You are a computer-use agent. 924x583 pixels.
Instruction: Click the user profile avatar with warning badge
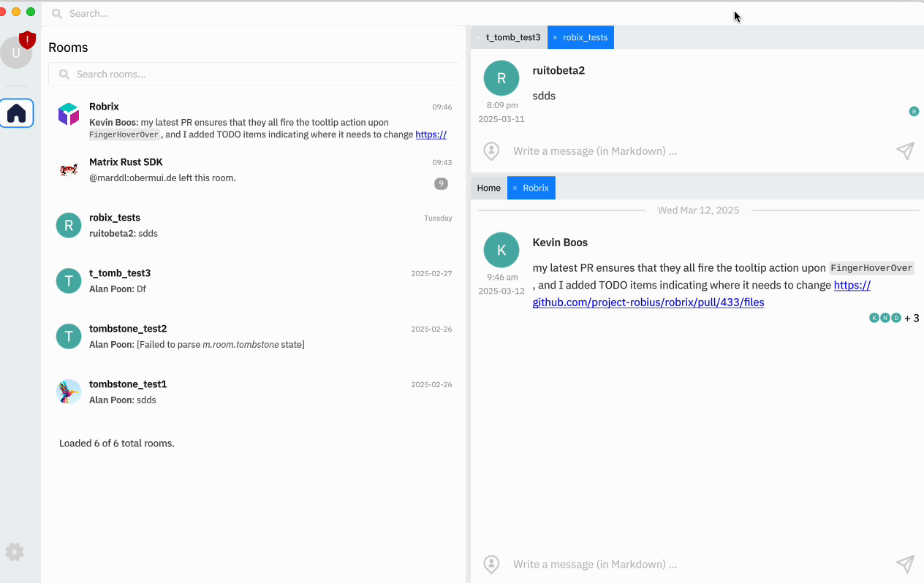[16, 53]
